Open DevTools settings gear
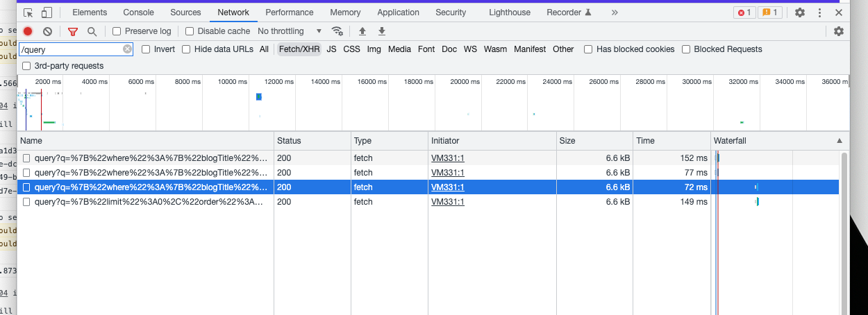The height and width of the screenshot is (315, 868). click(799, 12)
